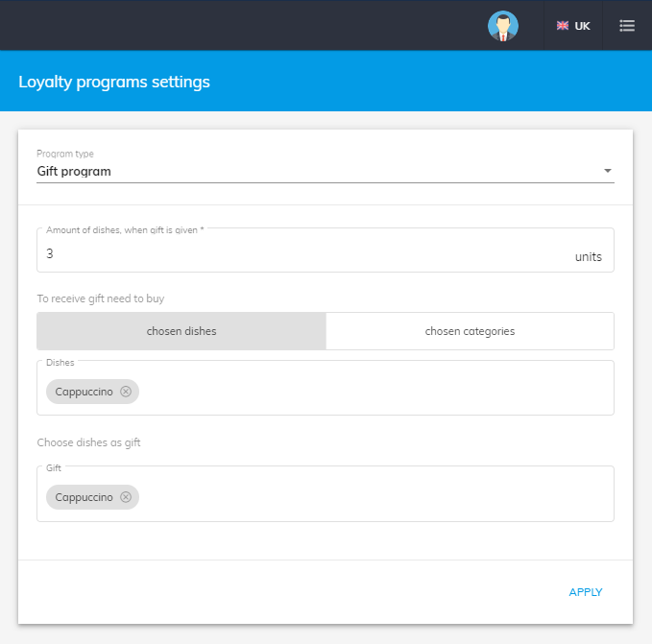
Task: Switch to the 'chosen categories' option
Action: pyautogui.click(x=470, y=331)
